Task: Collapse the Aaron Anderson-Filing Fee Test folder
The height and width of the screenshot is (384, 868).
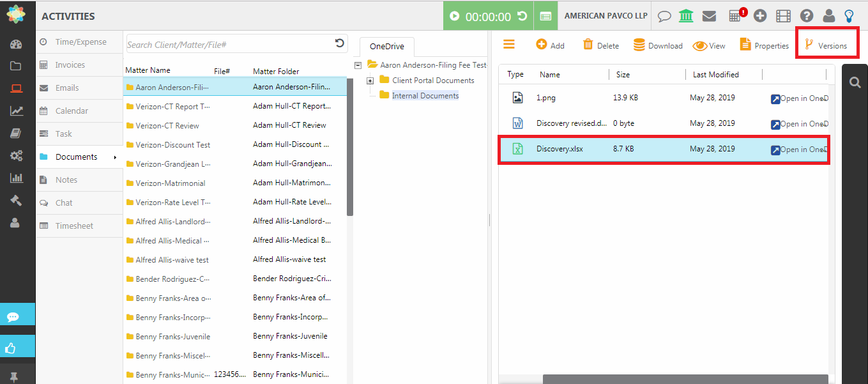Action: pyautogui.click(x=358, y=65)
